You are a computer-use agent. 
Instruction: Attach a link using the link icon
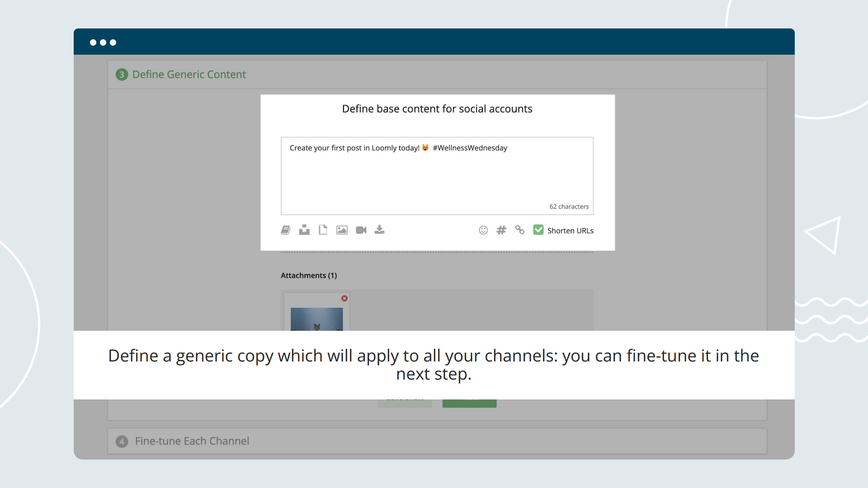(x=520, y=230)
